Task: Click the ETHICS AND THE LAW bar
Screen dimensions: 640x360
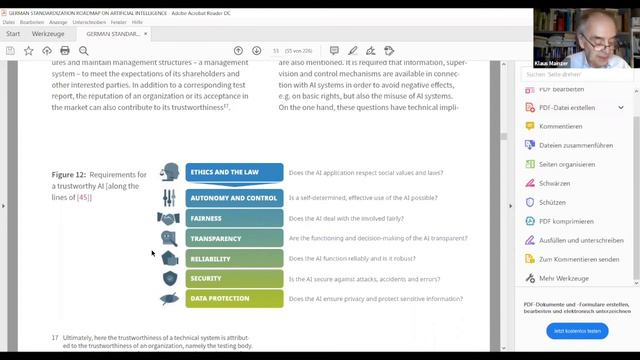Action: [234, 172]
